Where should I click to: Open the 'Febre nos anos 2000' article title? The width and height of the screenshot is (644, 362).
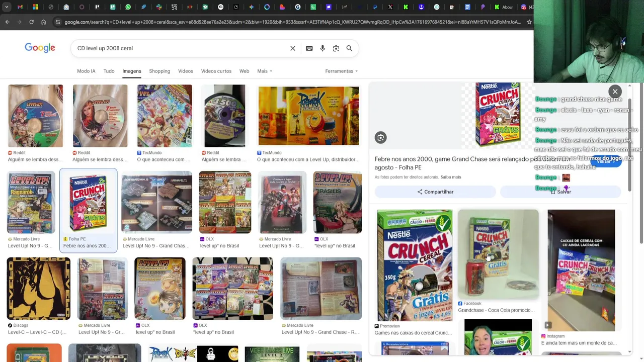pyautogui.click(x=473, y=163)
